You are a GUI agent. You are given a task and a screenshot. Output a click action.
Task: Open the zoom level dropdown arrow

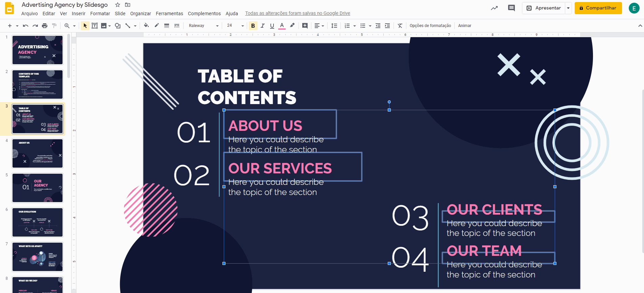point(74,26)
